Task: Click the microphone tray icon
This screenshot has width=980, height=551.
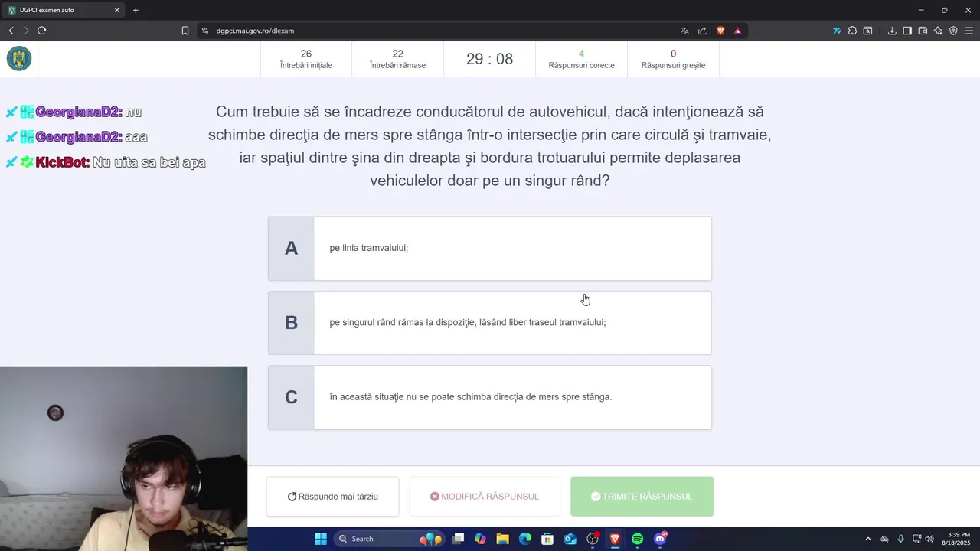Action: click(x=900, y=539)
